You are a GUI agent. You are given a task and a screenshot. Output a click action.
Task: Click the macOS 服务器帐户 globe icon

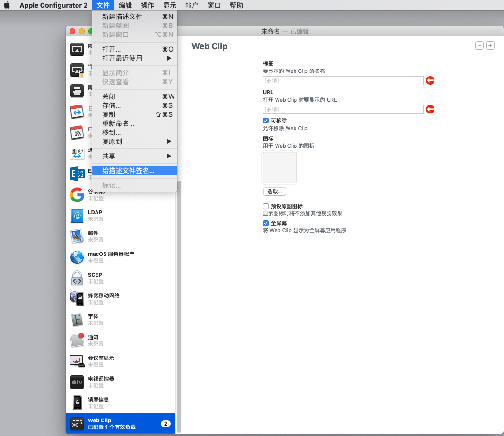(77, 257)
